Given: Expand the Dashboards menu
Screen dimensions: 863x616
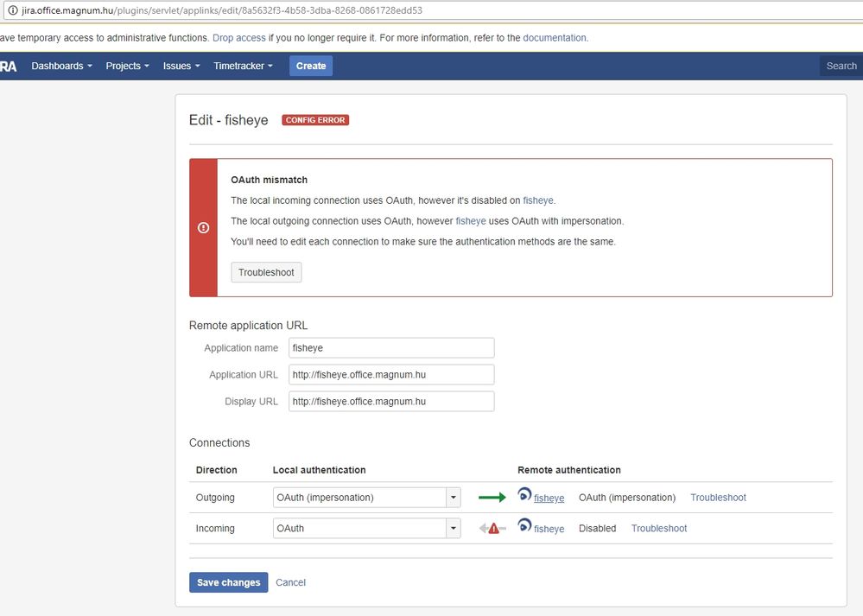Looking at the screenshot, I should [61, 66].
